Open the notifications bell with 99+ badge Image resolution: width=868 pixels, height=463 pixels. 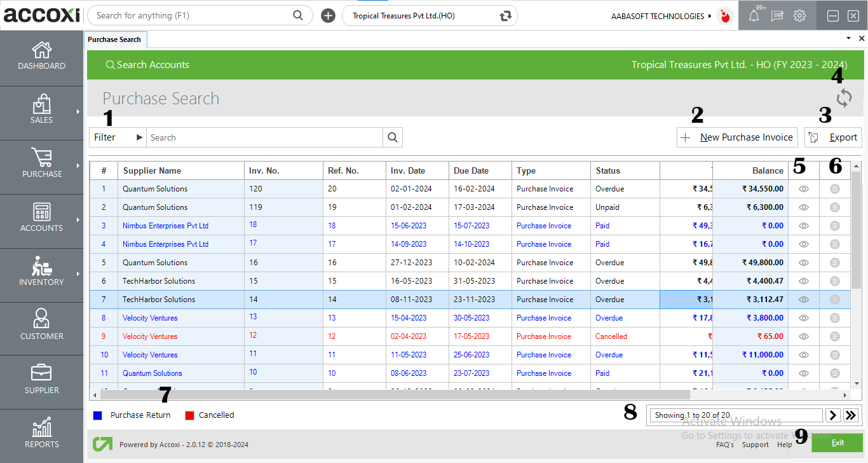tap(754, 15)
